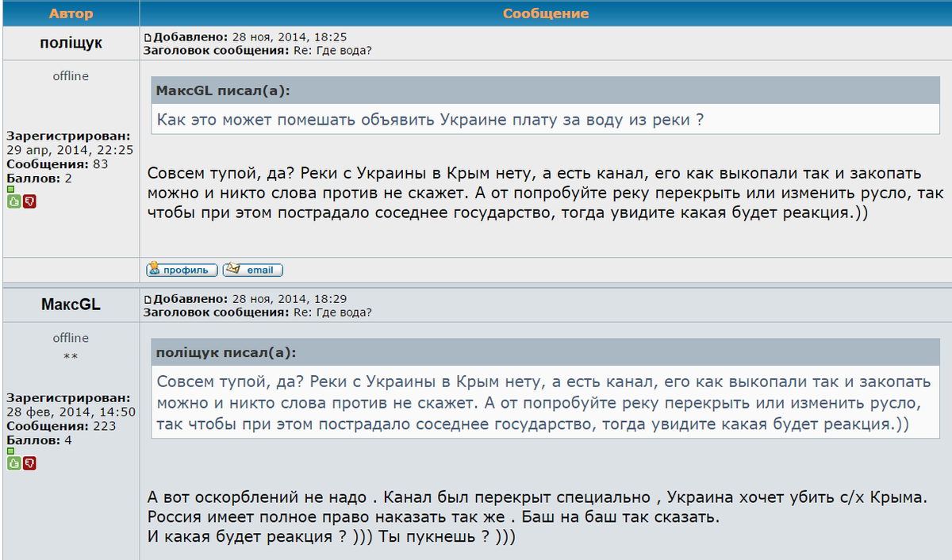
Task: Click rank stars '**' under МаксGL
Action: coord(71,357)
